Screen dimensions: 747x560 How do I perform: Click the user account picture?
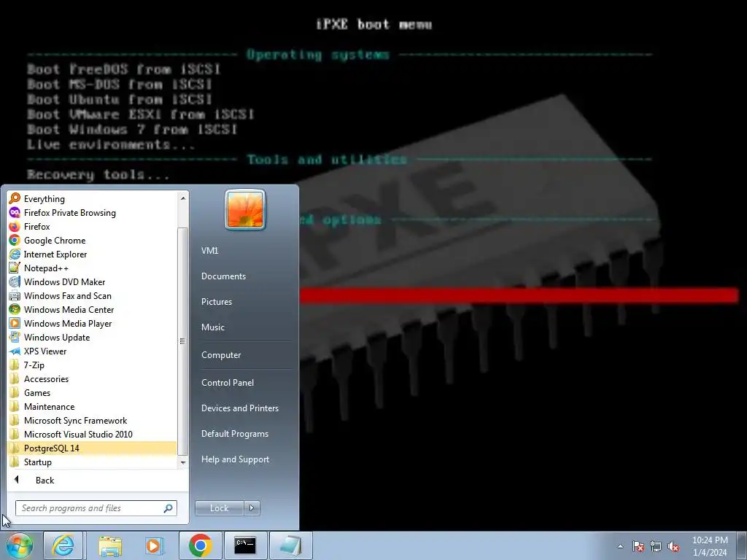(x=245, y=209)
